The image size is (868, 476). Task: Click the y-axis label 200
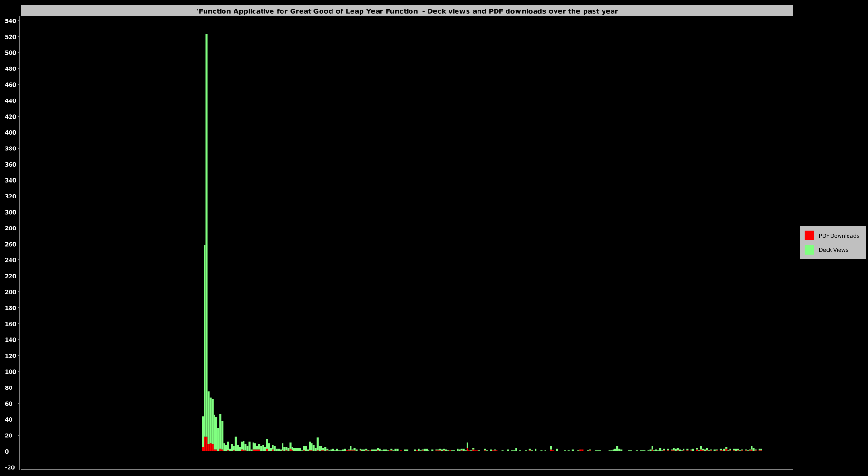pos(10,292)
